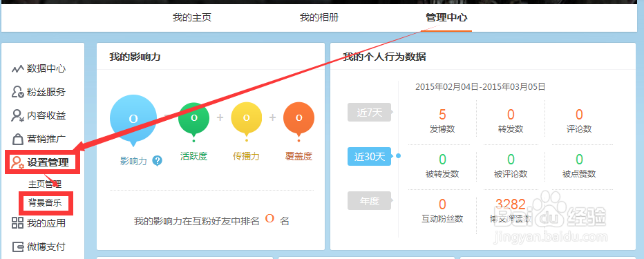
Task: Click the 影响力 label
Action: pyautogui.click(x=133, y=161)
